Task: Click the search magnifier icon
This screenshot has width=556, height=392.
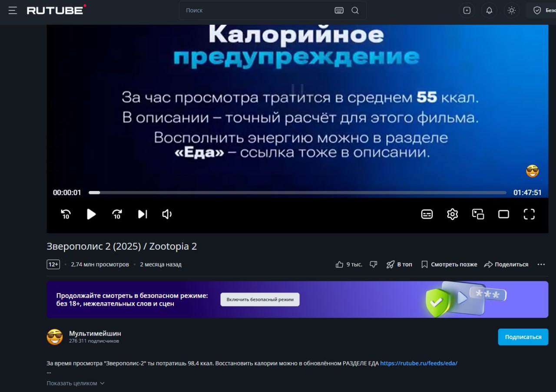Action: click(355, 10)
